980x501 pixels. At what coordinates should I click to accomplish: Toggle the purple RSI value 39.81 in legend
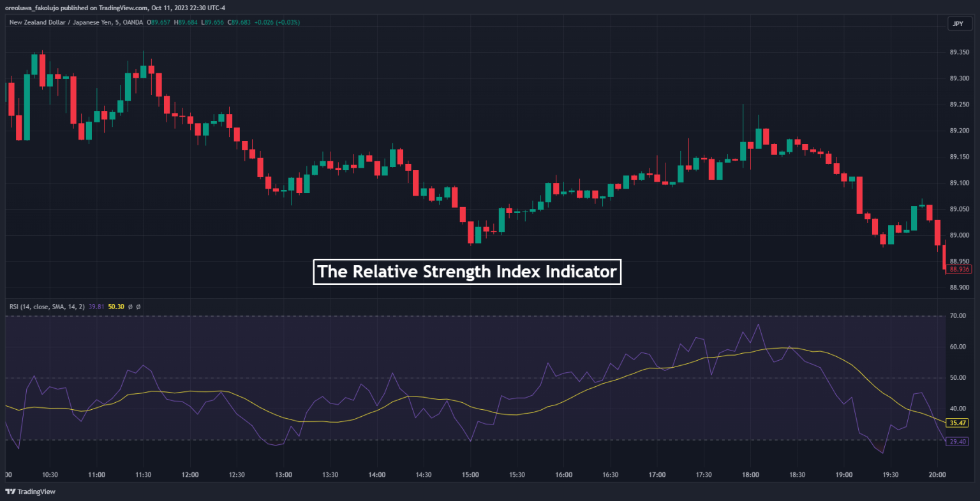(95, 307)
